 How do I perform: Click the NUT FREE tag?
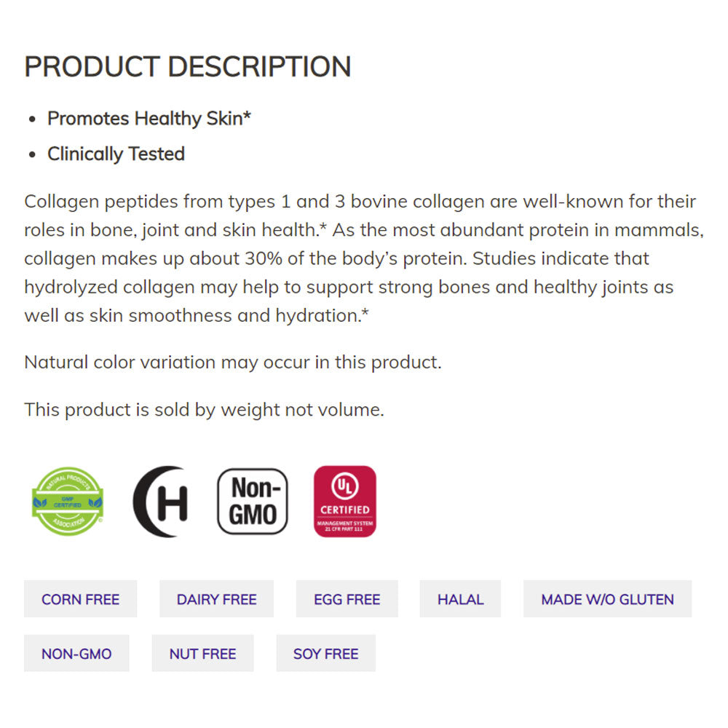[x=202, y=653]
